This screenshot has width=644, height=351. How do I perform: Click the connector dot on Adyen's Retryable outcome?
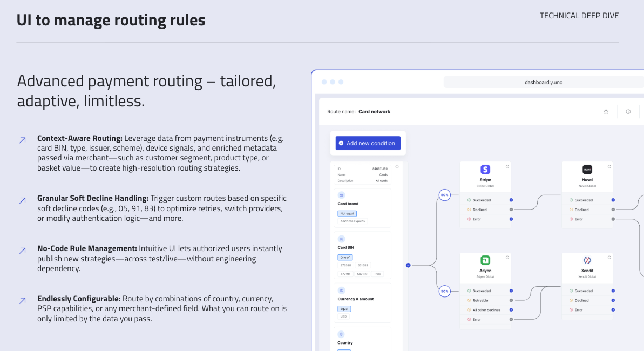point(511,299)
